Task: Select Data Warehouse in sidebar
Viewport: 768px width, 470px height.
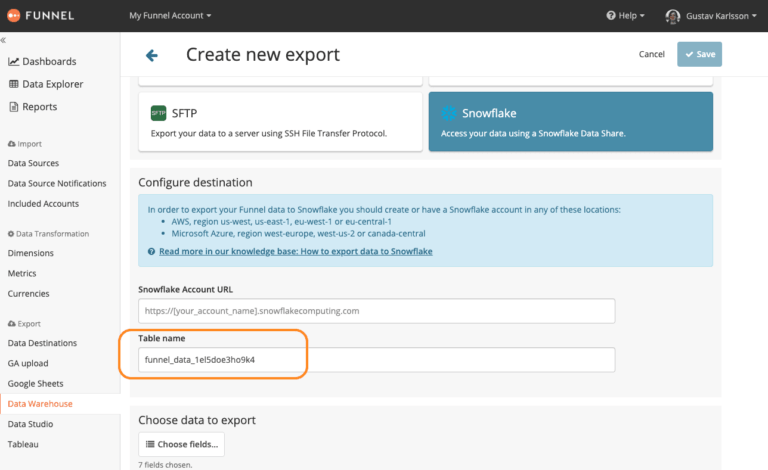Action: tap(40, 404)
